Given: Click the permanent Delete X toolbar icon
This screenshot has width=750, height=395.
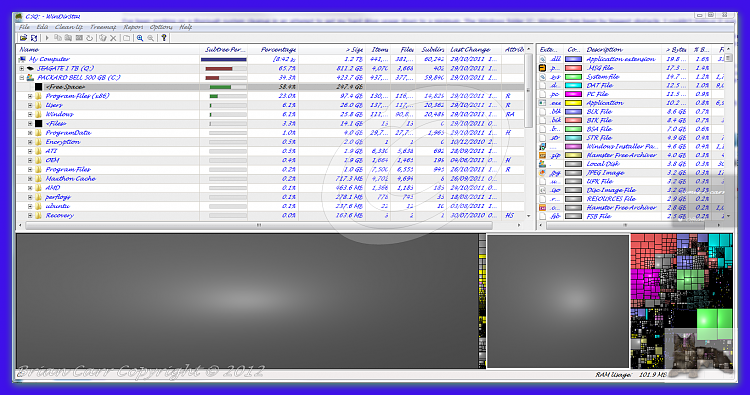Looking at the screenshot, I should tap(113, 38).
